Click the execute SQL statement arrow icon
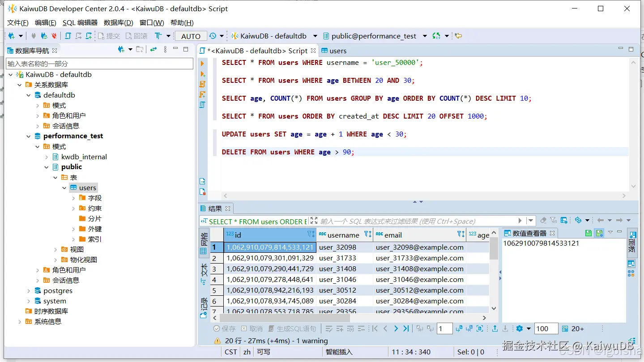Image resolution: width=644 pixels, height=362 pixels. (202, 63)
